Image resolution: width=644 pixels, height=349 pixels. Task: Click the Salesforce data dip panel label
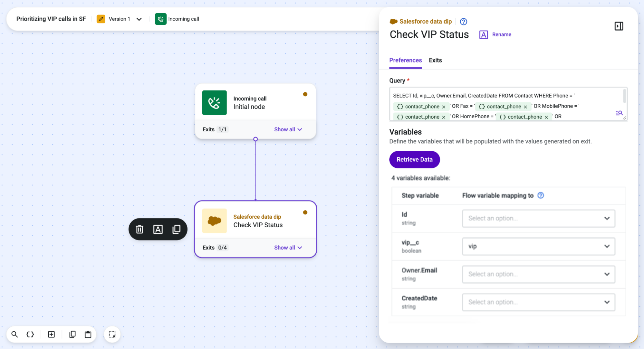pos(425,22)
